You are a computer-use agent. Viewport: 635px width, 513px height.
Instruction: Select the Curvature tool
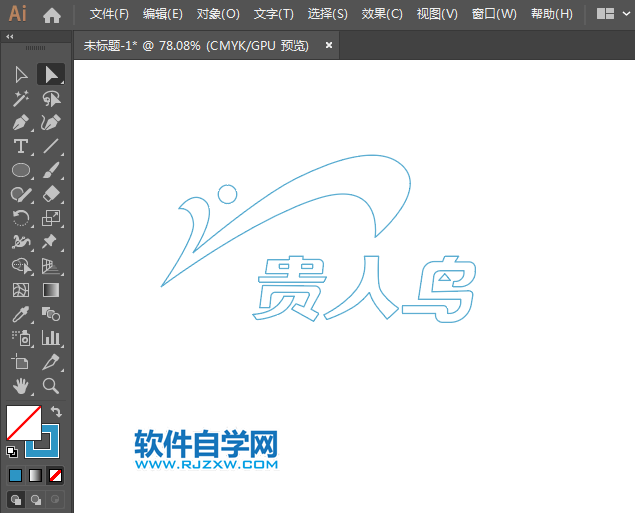[x=51, y=122]
